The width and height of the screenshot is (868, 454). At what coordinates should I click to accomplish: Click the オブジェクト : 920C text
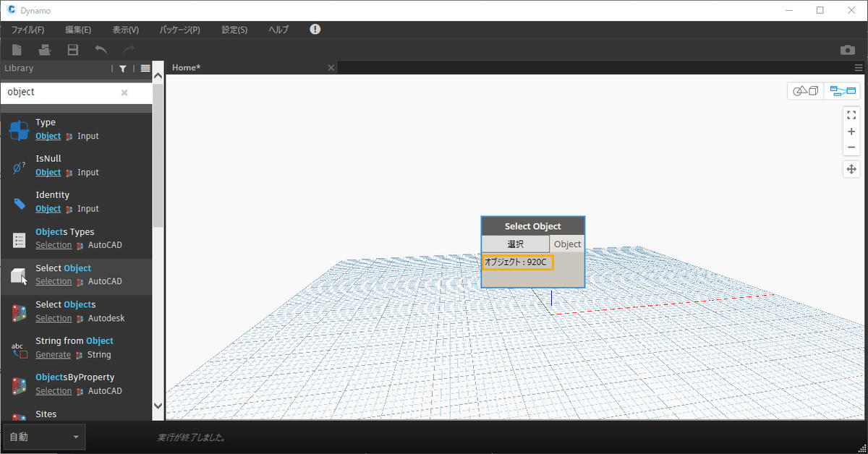point(516,262)
